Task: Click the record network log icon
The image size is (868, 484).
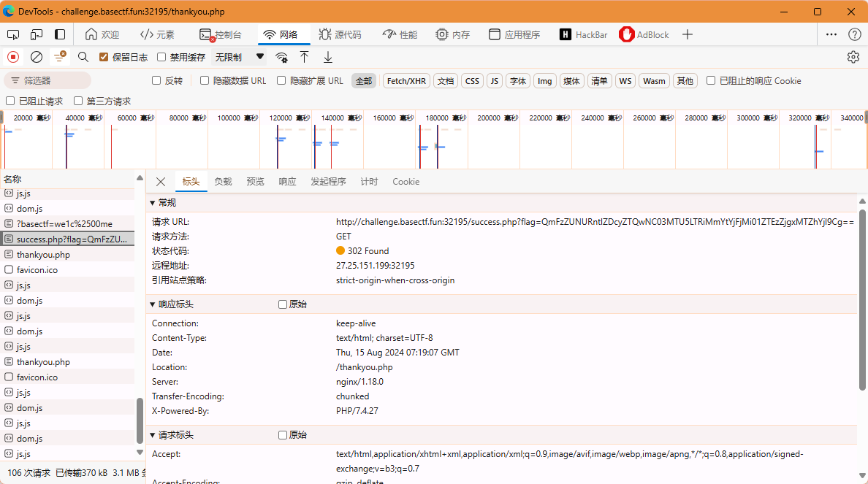Action: point(13,57)
